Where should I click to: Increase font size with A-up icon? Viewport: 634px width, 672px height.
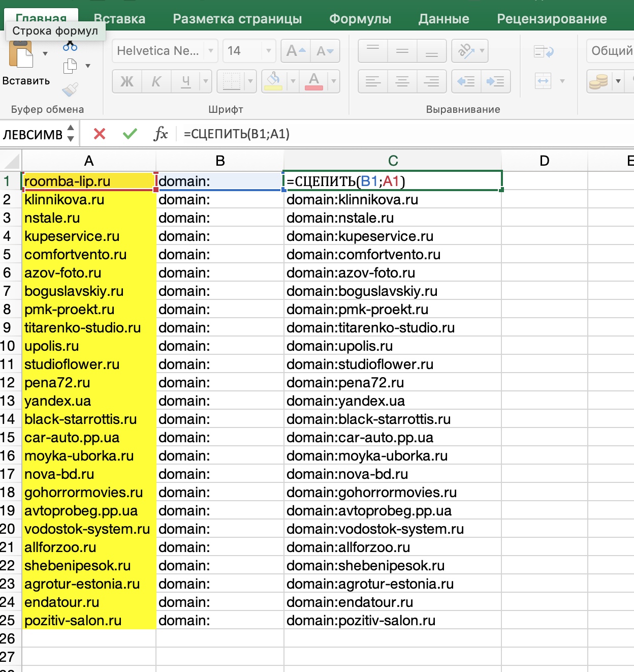(296, 51)
